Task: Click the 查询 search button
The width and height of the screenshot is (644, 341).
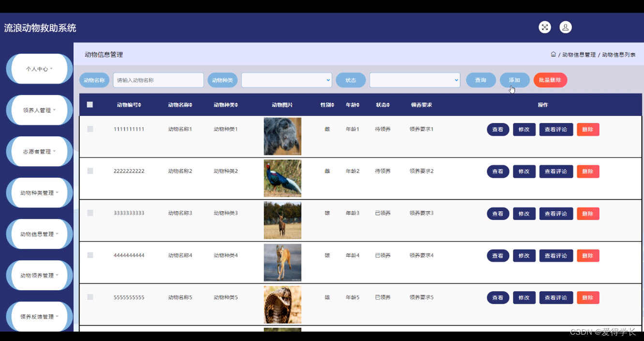Action: point(481,80)
